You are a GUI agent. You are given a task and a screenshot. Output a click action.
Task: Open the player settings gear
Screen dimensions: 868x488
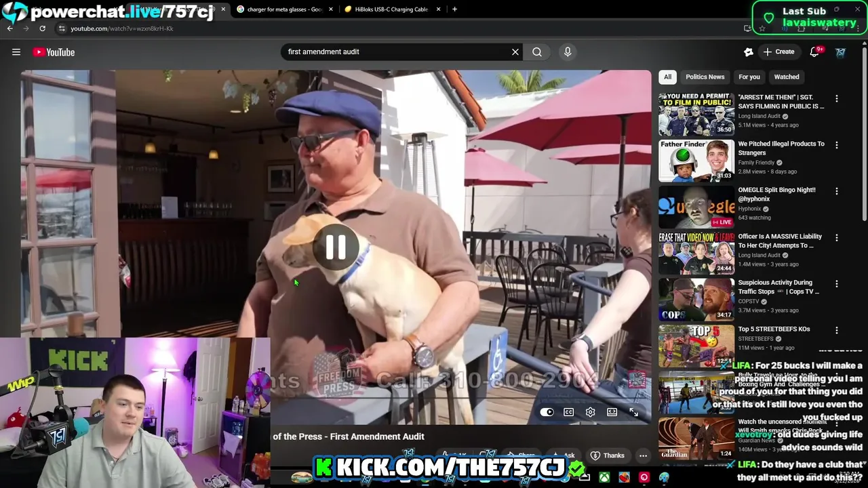tap(591, 412)
